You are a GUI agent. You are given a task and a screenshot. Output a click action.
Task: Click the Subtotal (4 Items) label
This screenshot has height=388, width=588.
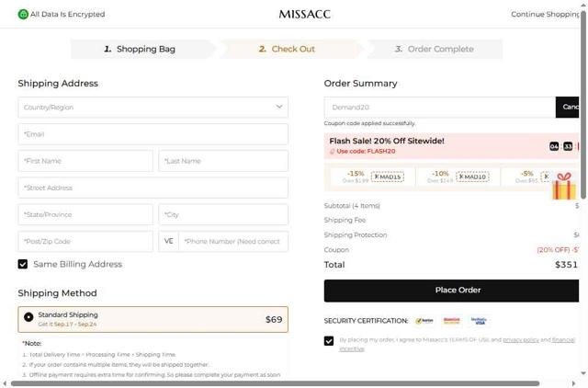point(352,206)
